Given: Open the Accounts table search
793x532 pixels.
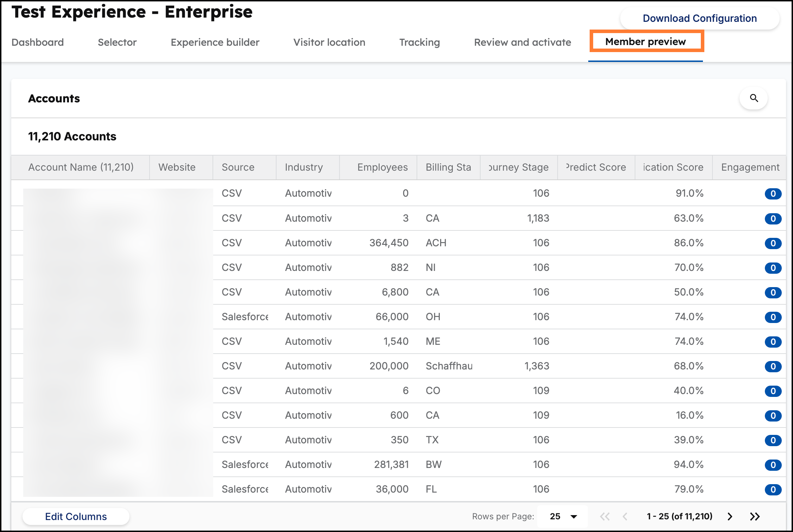Looking at the screenshot, I should pos(754,98).
